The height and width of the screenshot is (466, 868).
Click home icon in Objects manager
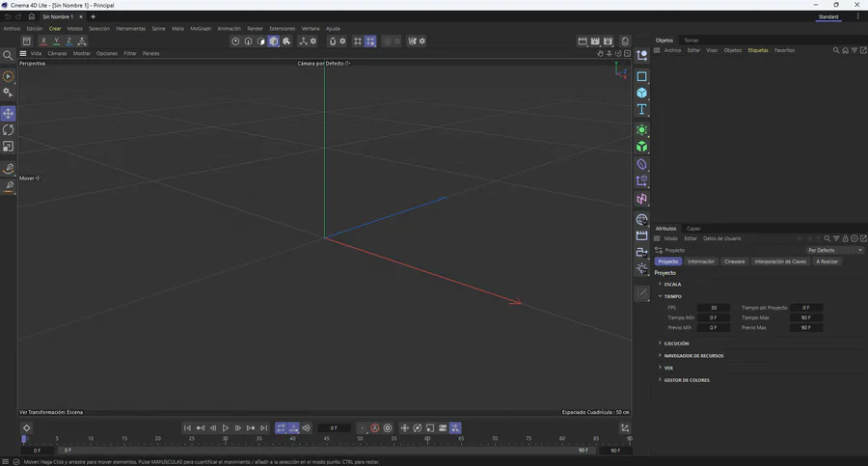click(x=845, y=50)
